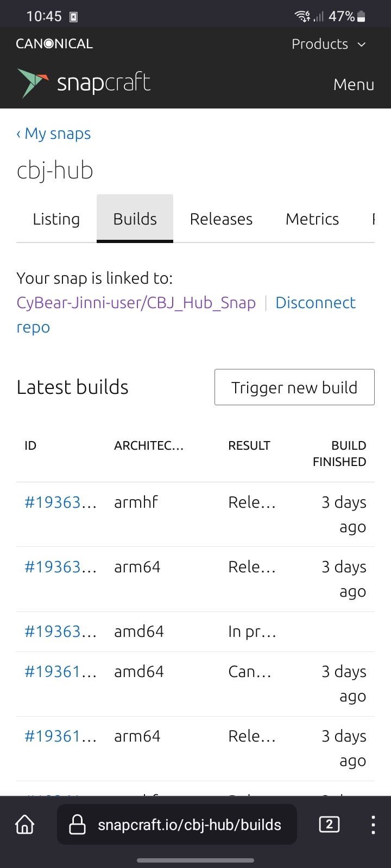
Task: Tap the Snapcraft bird logo
Action: [33, 83]
